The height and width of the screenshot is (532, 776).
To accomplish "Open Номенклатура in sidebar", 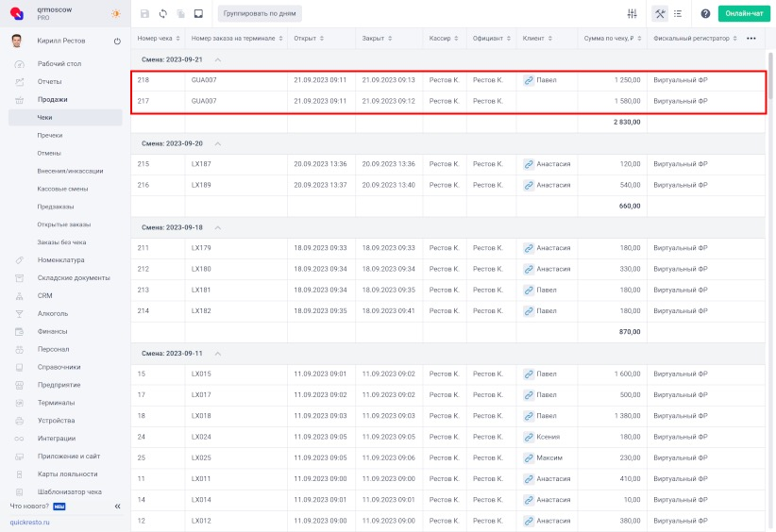I will tap(60, 260).
